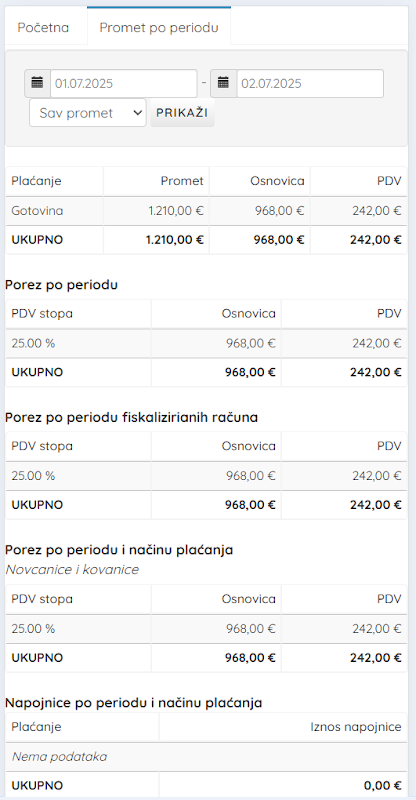Click the Plaćanje column header in first table
Viewport: 416px width, 800px height.
37,181
